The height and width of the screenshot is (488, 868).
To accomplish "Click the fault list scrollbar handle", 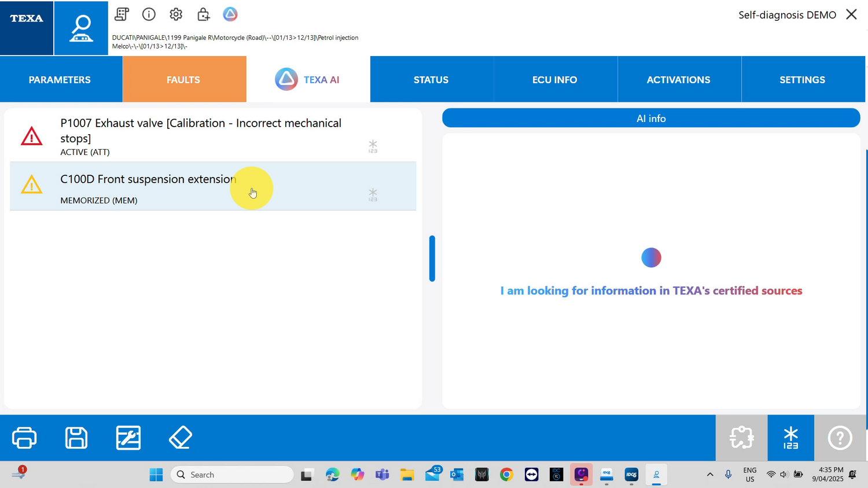I will (432, 258).
